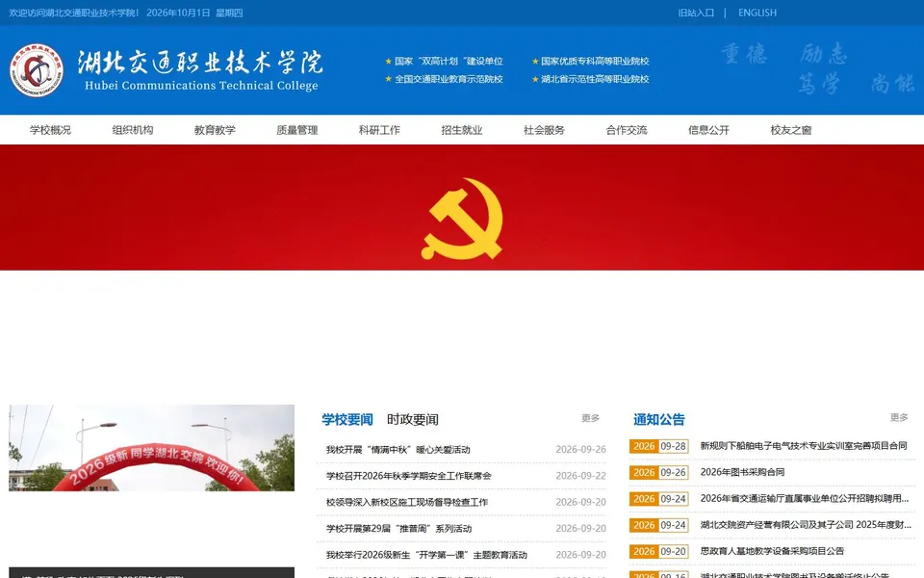Click the college circular logo emblem
This screenshot has width=924, height=578.
pos(37,70)
